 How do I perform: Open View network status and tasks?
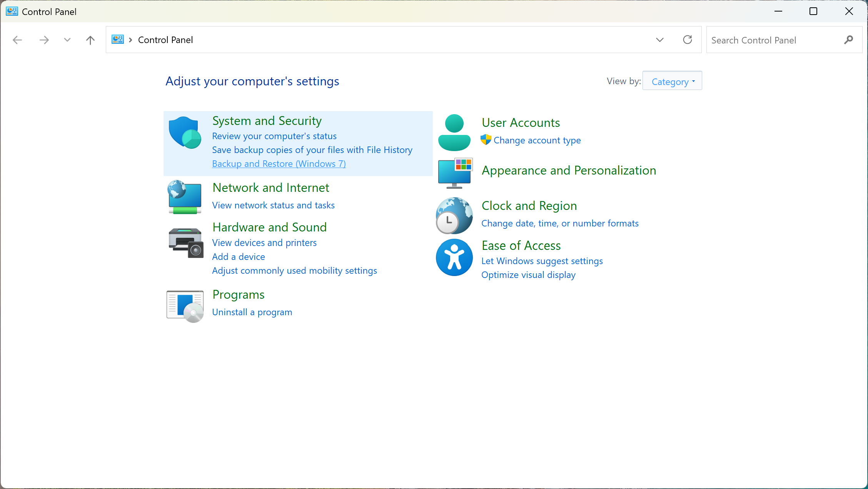coord(273,205)
